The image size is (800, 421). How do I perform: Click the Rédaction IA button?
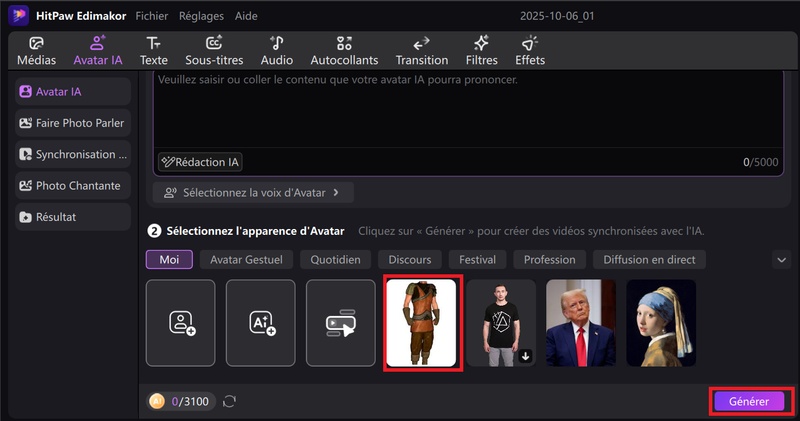(201, 162)
